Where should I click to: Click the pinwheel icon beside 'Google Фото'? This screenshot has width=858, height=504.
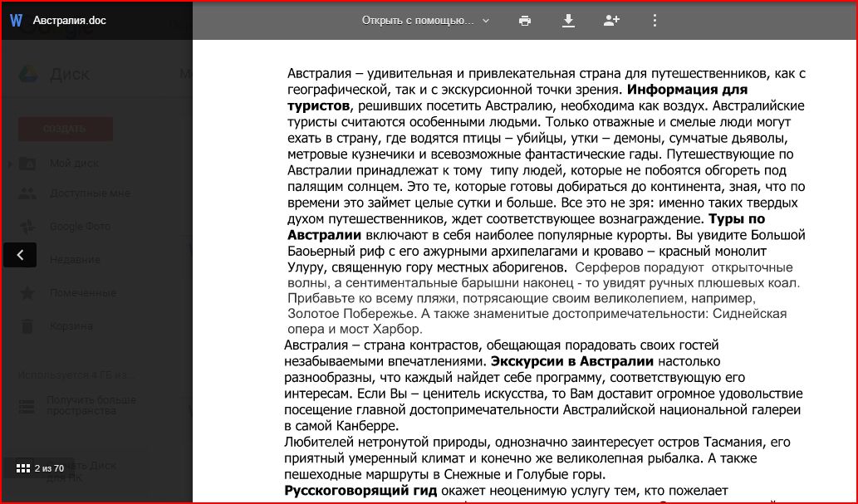[x=27, y=226]
